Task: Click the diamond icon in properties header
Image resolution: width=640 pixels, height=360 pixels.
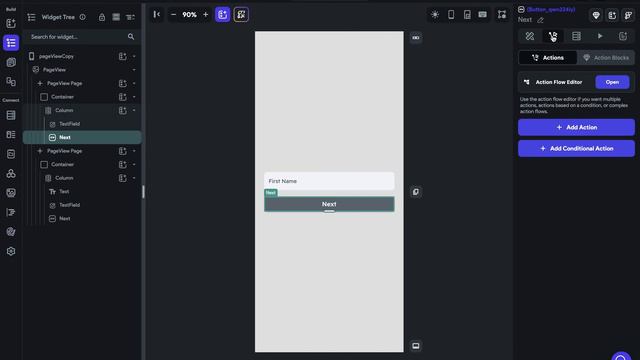Action: pos(596,16)
